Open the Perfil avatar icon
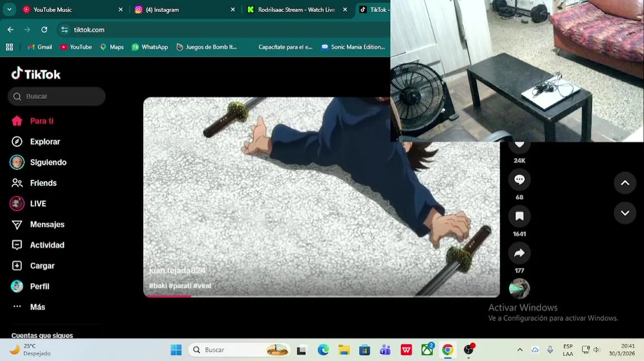The image size is (644, 361). tap(17, 286)
